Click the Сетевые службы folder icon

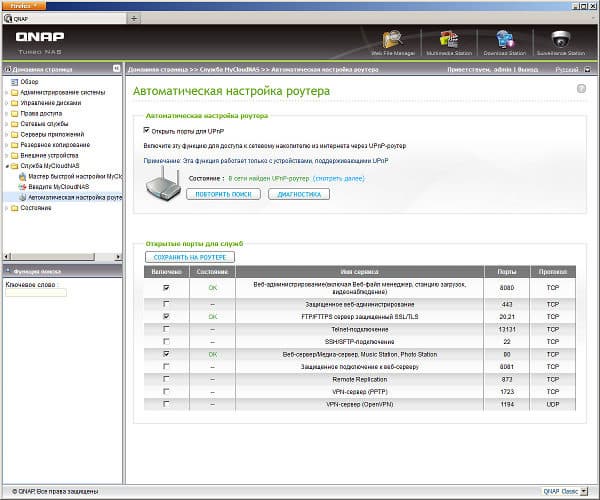pos(15,124)
